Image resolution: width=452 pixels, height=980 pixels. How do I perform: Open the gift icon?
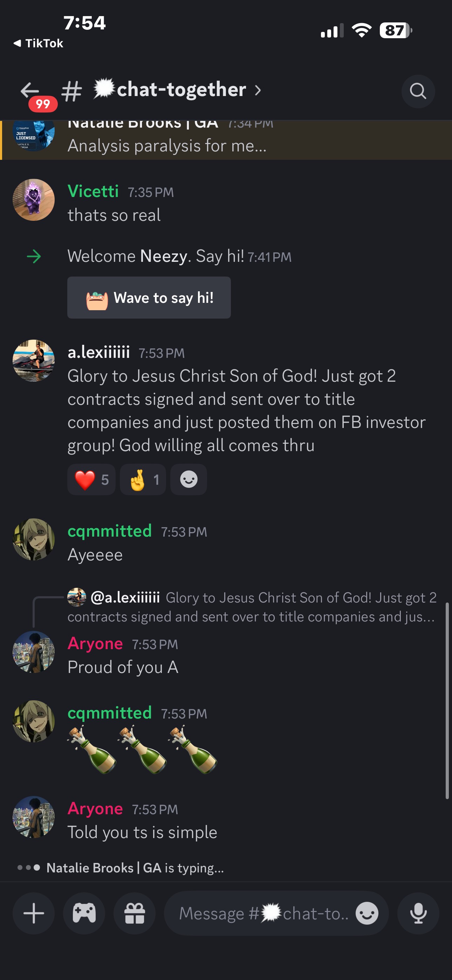(135, 913)
